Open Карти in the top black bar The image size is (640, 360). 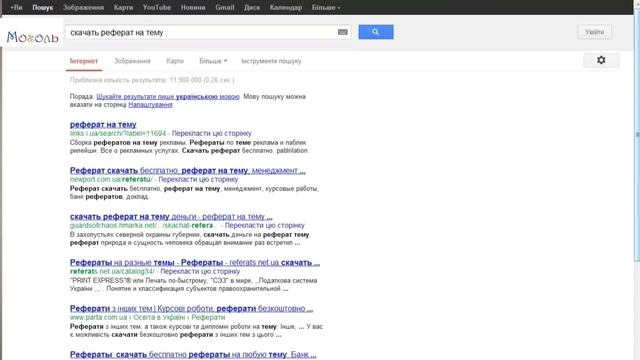click(123, 7)
